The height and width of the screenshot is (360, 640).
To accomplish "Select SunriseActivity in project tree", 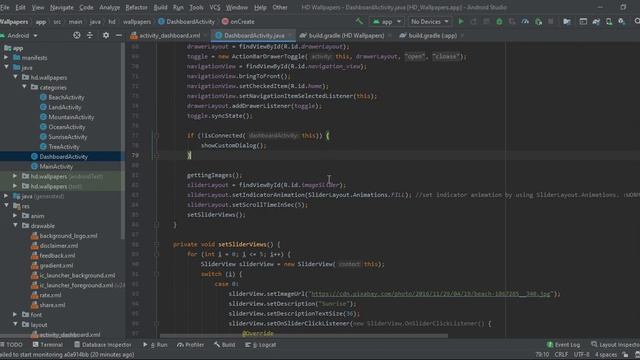I will pyautogui.click(x=68, y=137).
